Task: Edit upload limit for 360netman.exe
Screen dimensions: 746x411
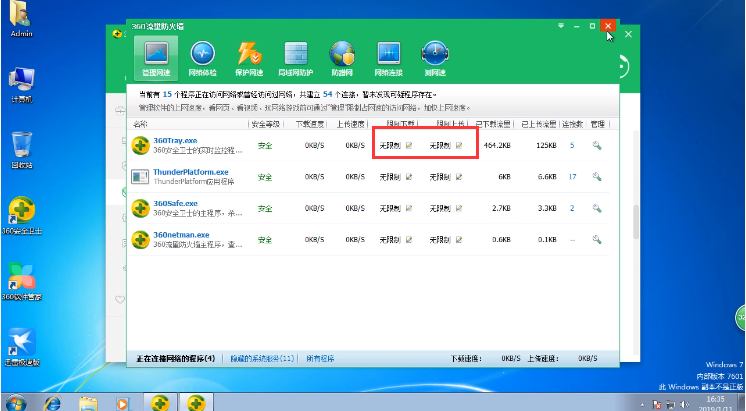Action: [x=459, y=240]
